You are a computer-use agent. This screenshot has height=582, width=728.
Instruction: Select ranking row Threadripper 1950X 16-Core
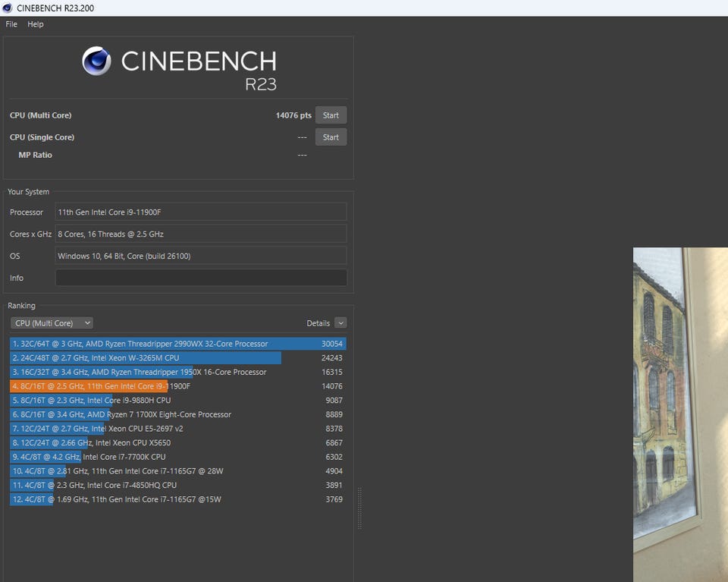(177, 372)
